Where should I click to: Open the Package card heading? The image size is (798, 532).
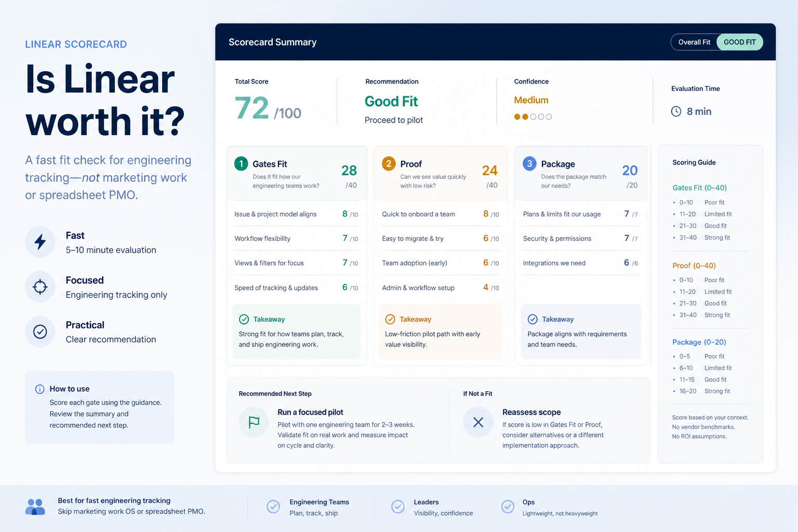coord(558,164)
